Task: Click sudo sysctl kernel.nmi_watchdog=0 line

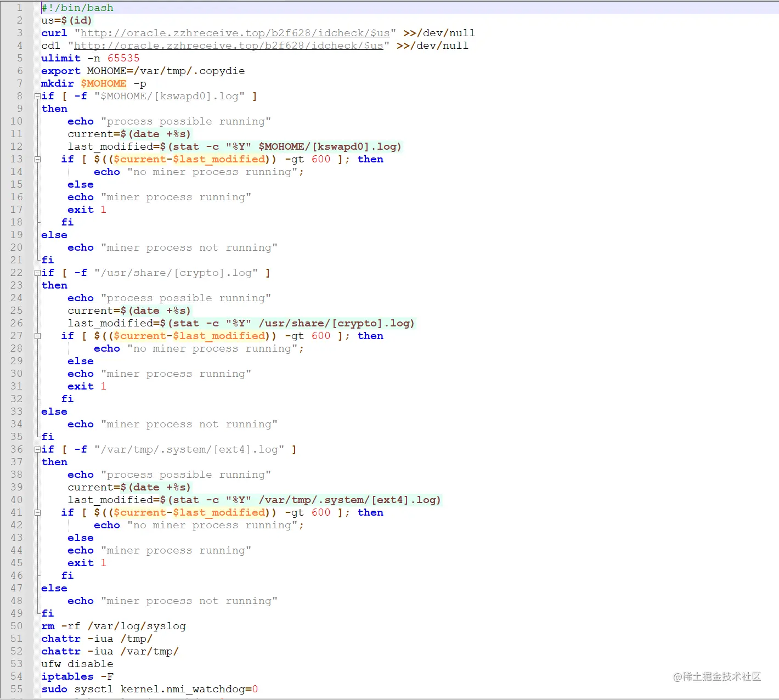Action: tap(150, 689)
